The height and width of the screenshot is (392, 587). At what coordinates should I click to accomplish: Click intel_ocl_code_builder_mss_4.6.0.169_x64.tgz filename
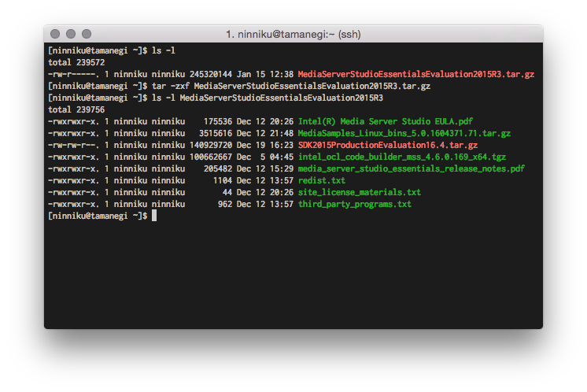[x=401, y=157]
